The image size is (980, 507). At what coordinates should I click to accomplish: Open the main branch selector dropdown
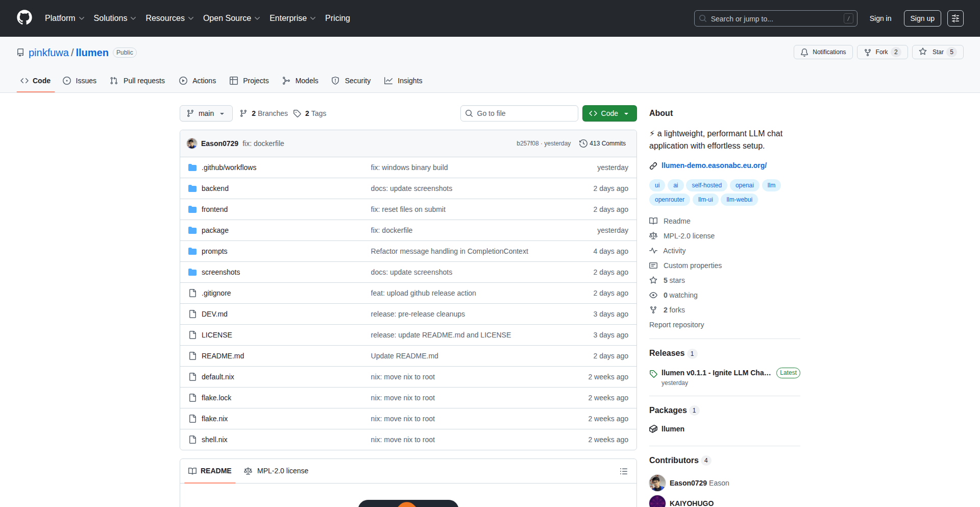[206, 113]
